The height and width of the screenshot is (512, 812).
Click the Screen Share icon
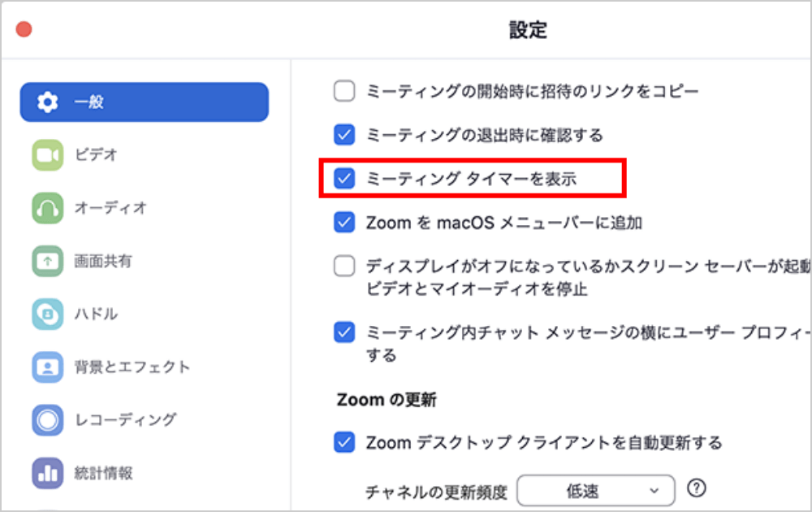[x=48, y=262]
